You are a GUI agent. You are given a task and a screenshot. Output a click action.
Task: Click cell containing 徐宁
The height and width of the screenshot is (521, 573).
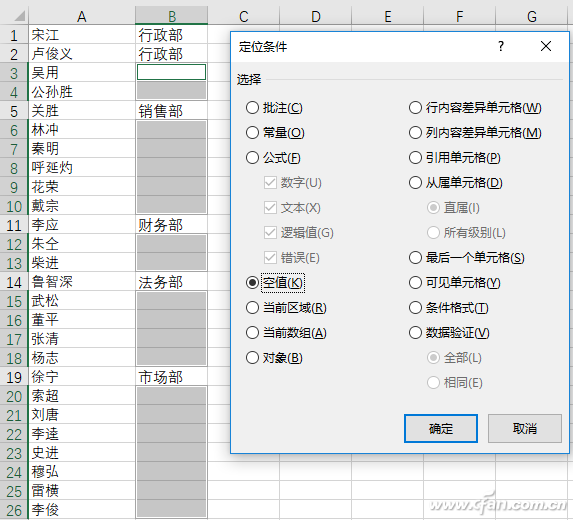point(82,377)
